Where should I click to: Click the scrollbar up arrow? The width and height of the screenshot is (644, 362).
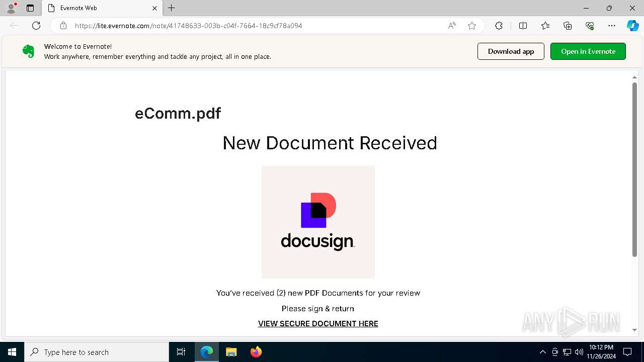[634, 77]
